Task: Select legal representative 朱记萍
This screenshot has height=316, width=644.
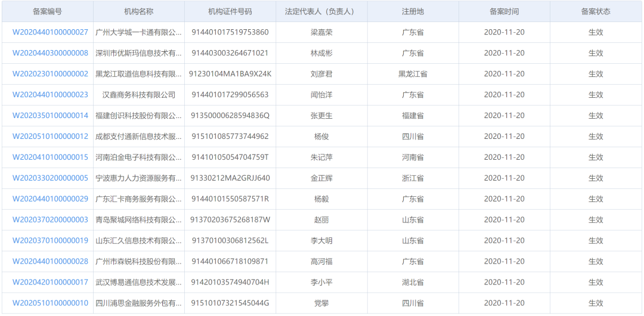Action: [x=321, y=157]
